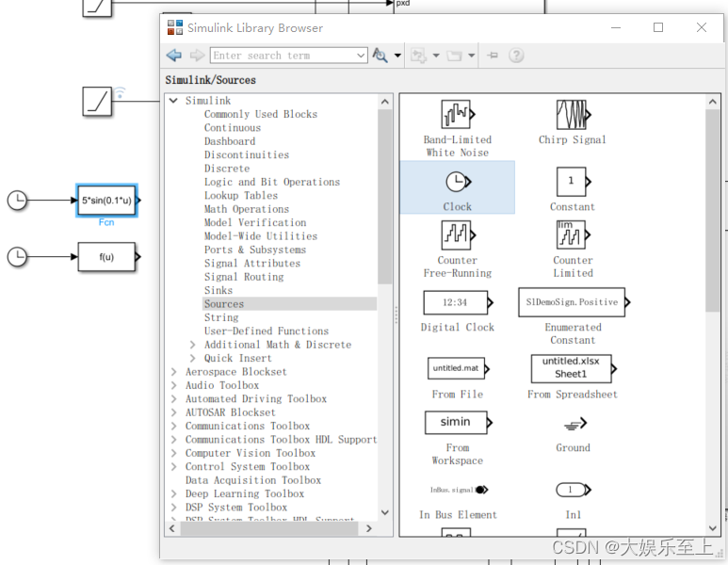
Task: Select the Discontinuities library
Action: coord(247,154)
